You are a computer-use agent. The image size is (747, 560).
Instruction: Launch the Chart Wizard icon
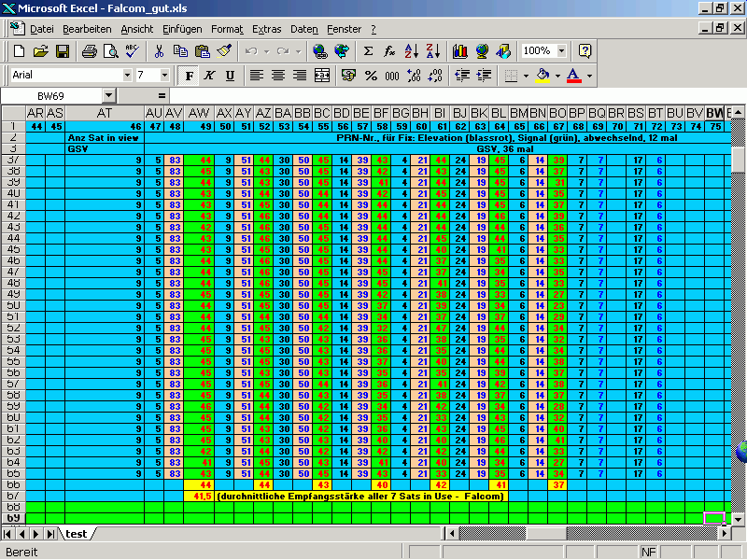tap(460, 51)
